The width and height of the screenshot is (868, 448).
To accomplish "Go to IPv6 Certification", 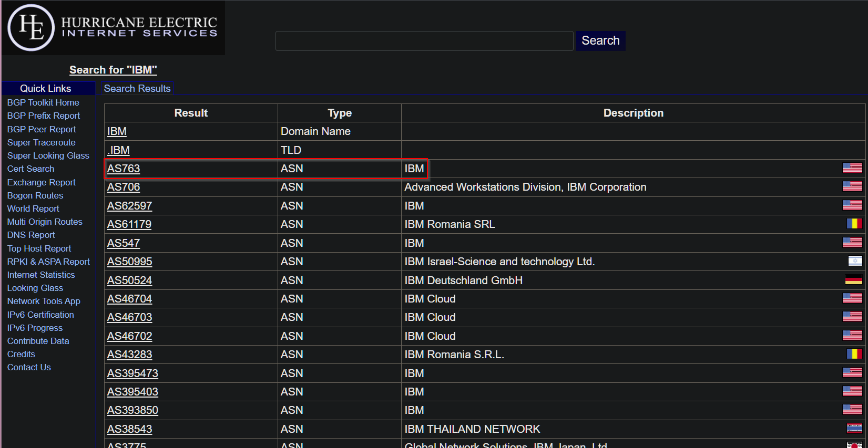I will click(x=40, y=315).
